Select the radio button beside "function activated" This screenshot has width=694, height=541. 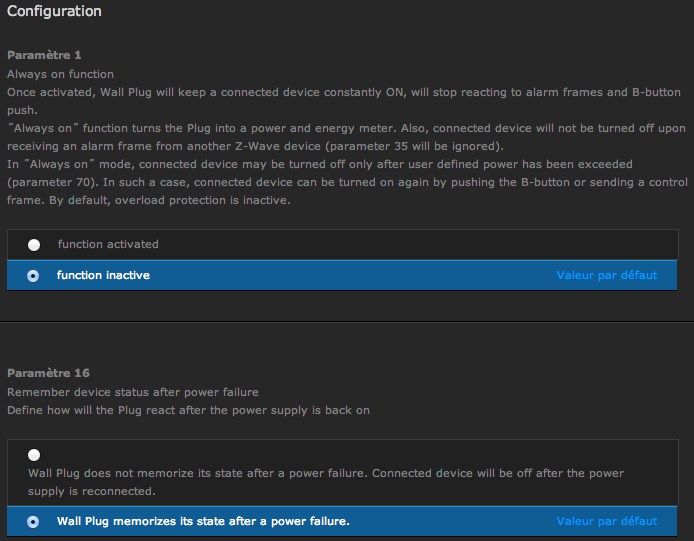(34, 245)
